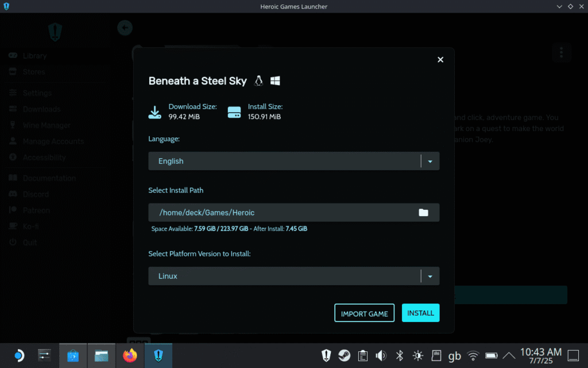Click the Install button

[420, 313]
